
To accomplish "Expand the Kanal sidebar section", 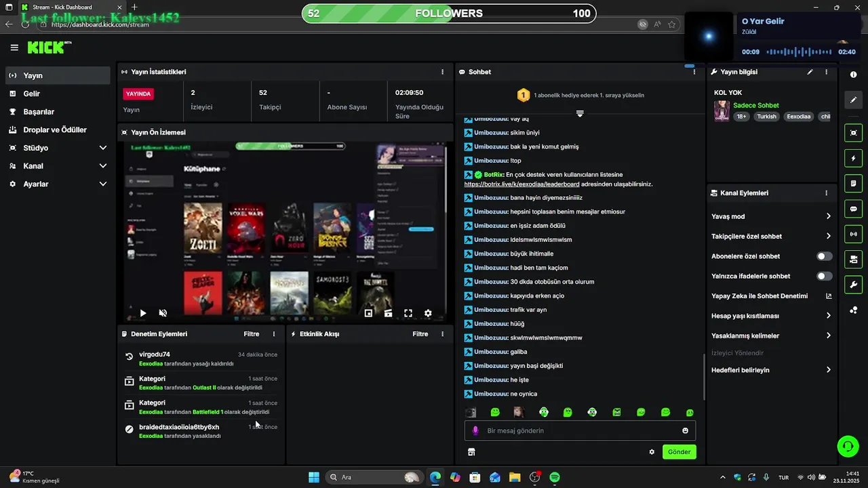I will point(58,166).
